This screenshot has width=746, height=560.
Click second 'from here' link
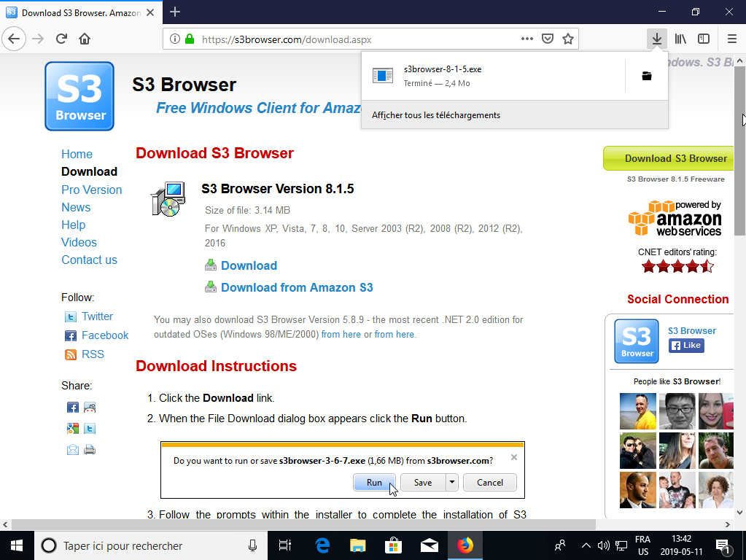click(394, 335)
